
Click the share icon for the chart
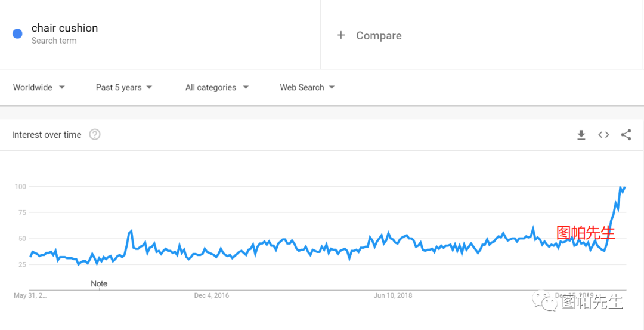[626, 135]
